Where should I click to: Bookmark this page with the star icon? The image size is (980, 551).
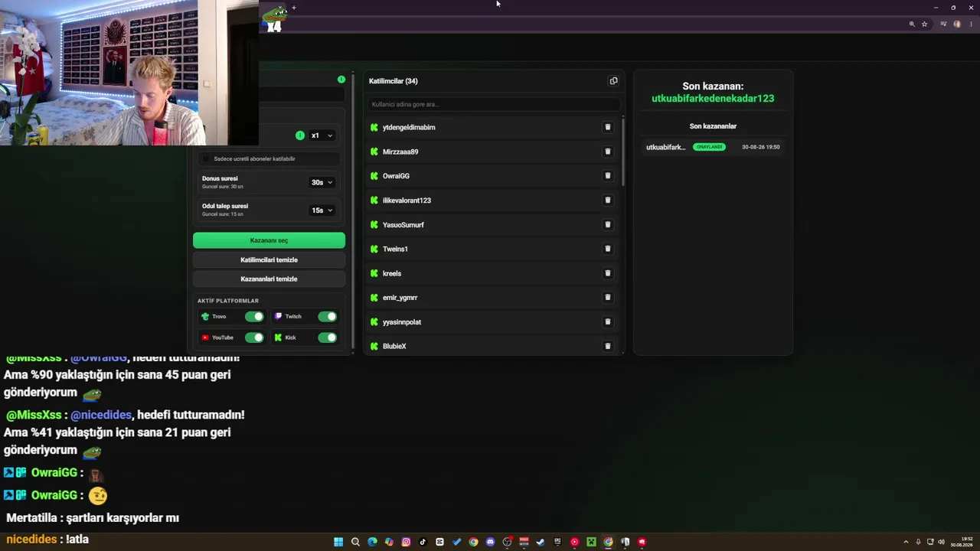coord(924,24)
